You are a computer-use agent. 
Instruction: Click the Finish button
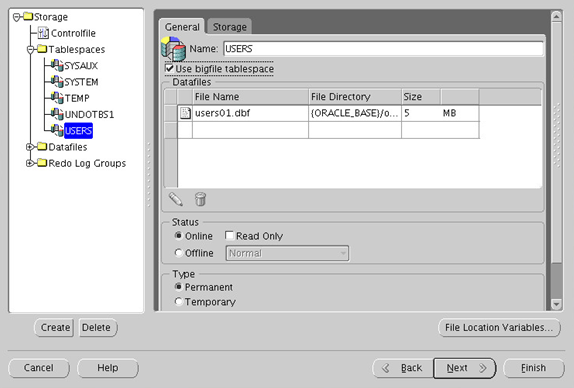(534, 368)
